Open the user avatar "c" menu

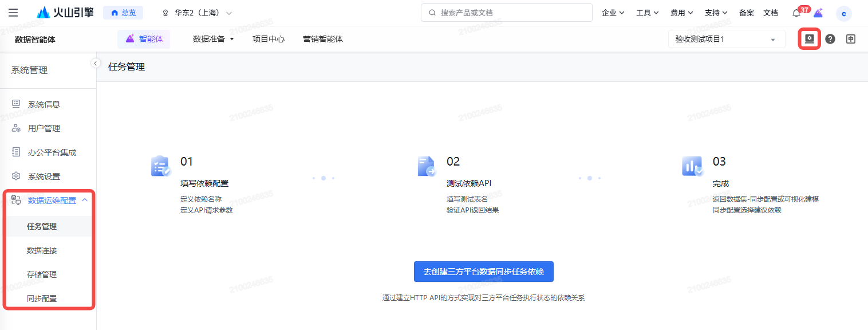tap(843, 14)
